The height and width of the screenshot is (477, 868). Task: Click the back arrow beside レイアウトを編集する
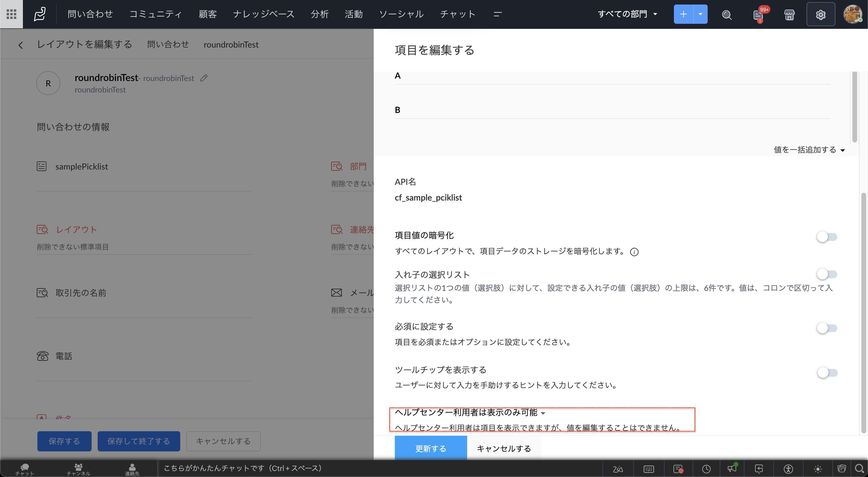pos(20,45)
